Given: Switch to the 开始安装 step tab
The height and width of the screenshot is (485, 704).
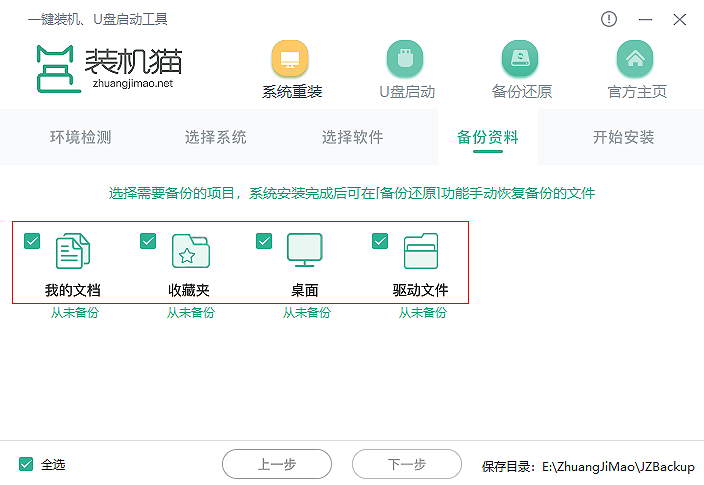Looking at the screenshot, I should (623, 137).
